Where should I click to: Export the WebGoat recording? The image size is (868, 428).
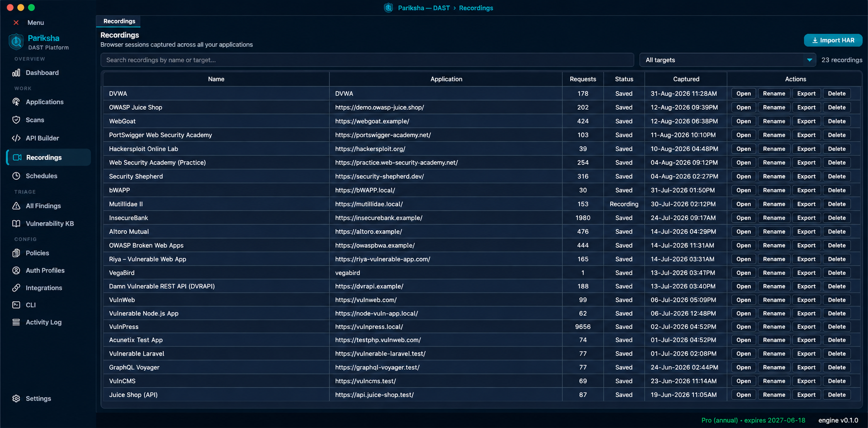tap(806, 121)
